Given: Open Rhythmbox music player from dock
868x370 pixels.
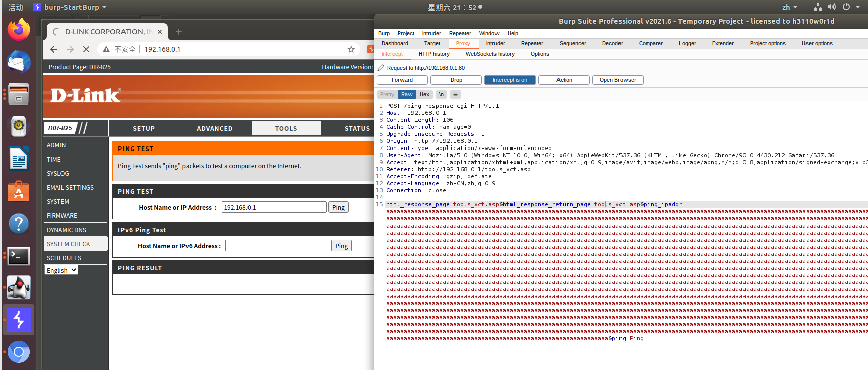Looking at the screenshot, I should (x=19, y=126).
